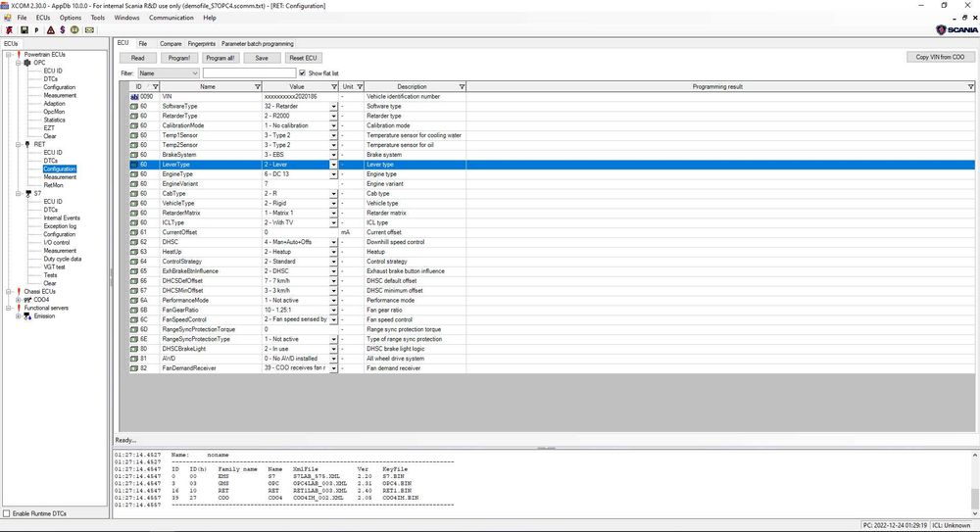Toggle the Show flat list checkbox
The image size is (980, 532).
[x=303, y=73]
